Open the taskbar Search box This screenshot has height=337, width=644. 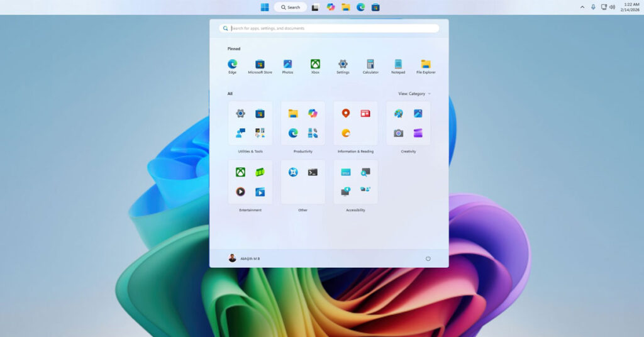pyautogui.click(x=291, y=8)
